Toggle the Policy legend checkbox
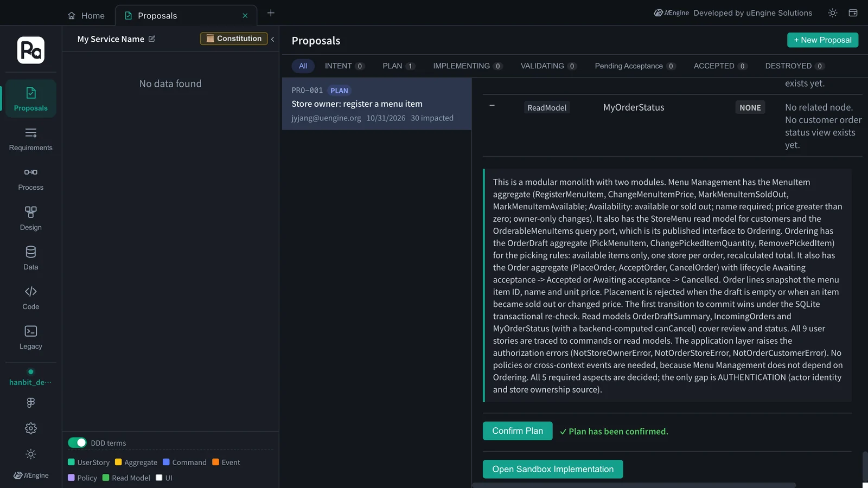 click(x=71, y=478)
